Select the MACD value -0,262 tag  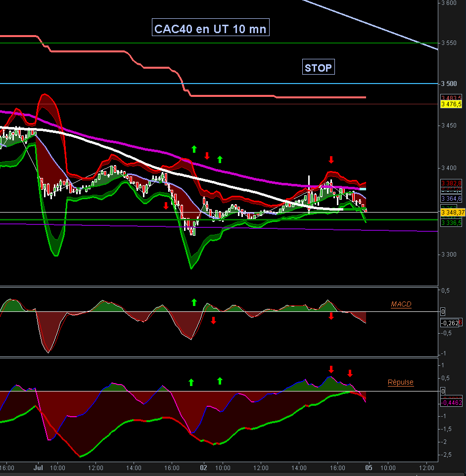tap(450, 323)
